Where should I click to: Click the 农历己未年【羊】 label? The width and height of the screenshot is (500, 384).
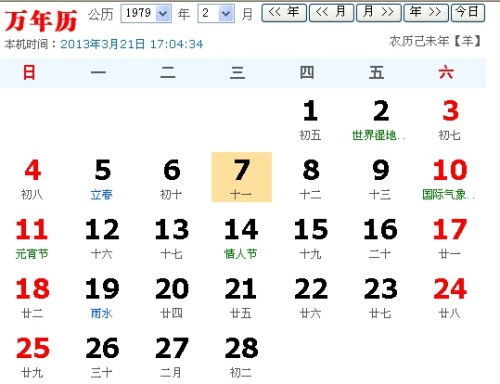[435, 41]
